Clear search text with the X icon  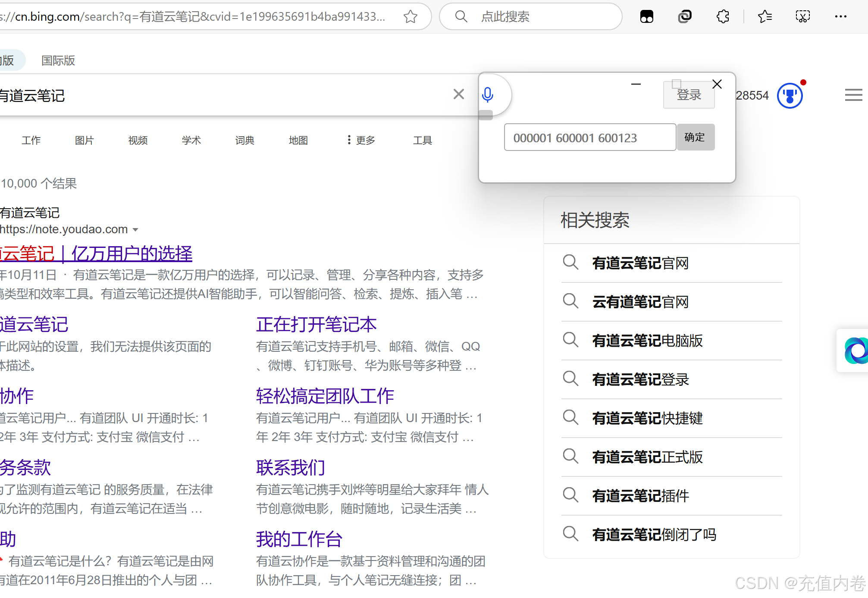[459, 94]
